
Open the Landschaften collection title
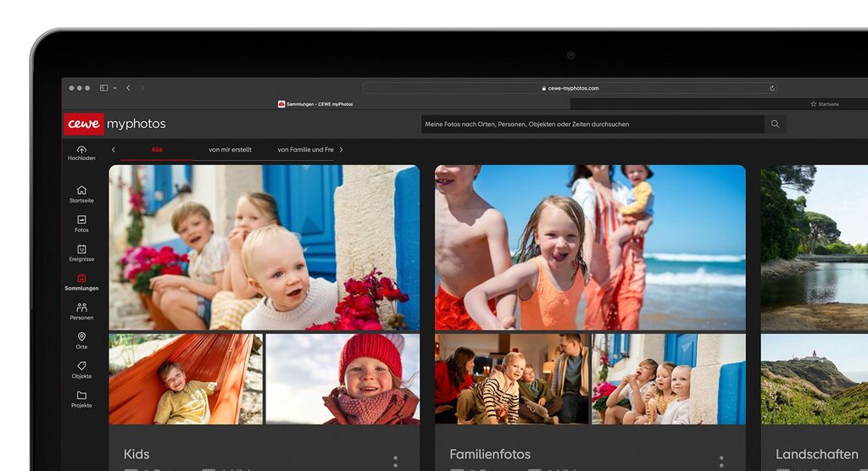click(817, 454)
